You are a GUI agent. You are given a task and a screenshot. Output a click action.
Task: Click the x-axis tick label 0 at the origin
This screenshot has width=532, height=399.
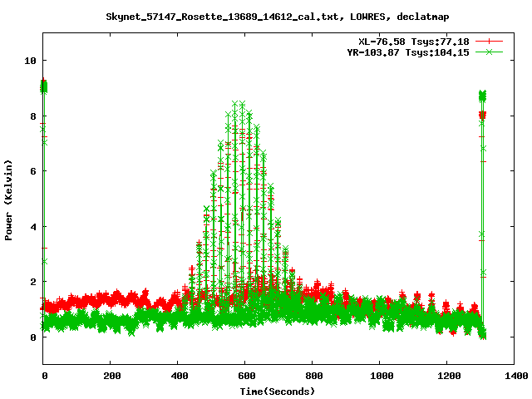45,376
